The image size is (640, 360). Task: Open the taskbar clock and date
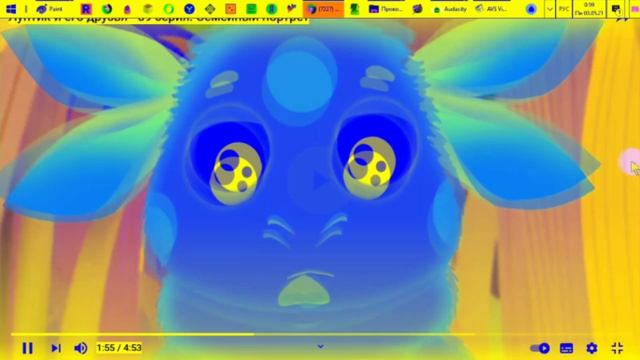(589, 9)
